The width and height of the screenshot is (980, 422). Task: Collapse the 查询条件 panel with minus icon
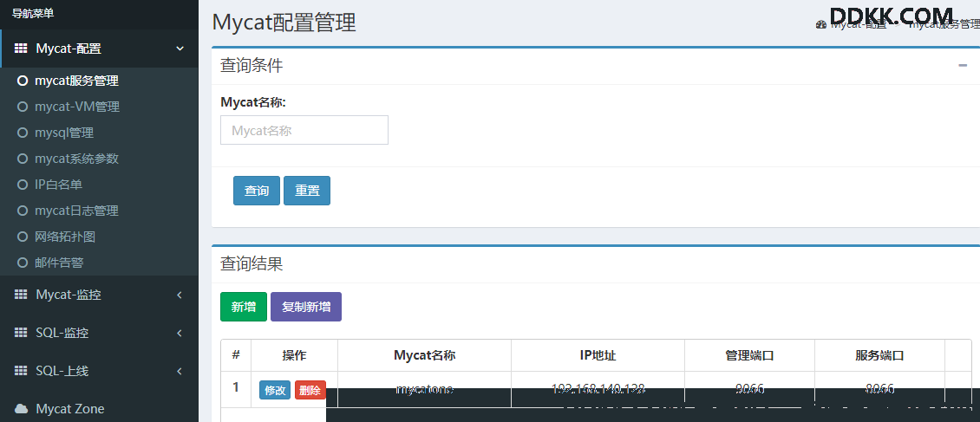click(x=963, y=66)
